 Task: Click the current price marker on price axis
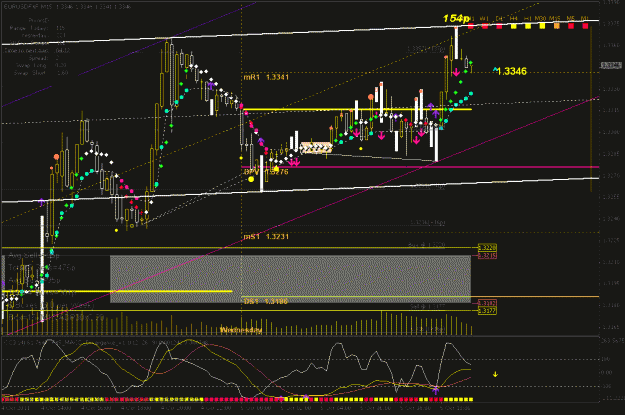[611, 65]
